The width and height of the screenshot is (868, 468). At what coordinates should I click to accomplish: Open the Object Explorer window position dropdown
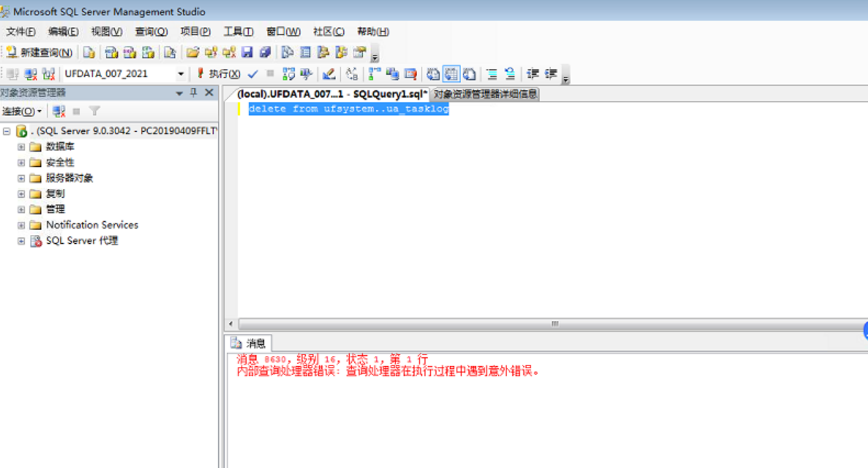click(179, 93)
